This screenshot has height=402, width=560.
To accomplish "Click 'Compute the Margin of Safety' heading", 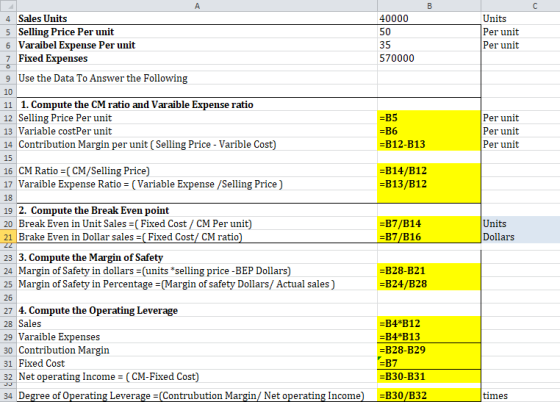I will point(197,257).
